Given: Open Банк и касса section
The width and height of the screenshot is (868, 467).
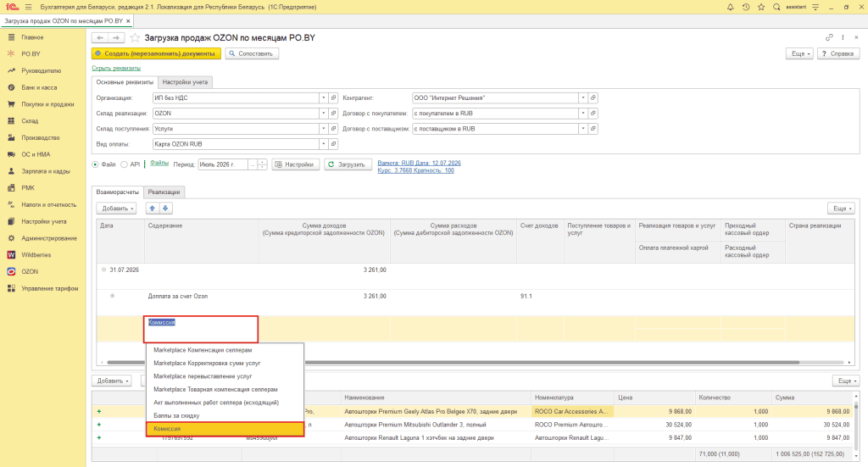Looking at the screenshot, I should tap(39, 87).
